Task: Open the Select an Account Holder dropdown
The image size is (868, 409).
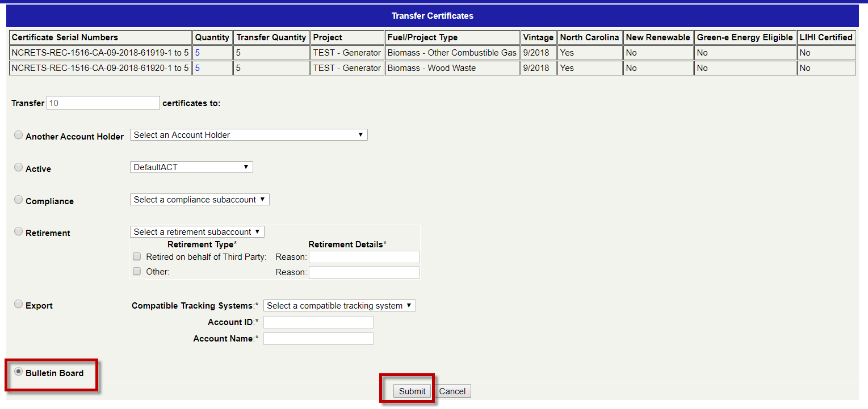Action: pos(249,135)
